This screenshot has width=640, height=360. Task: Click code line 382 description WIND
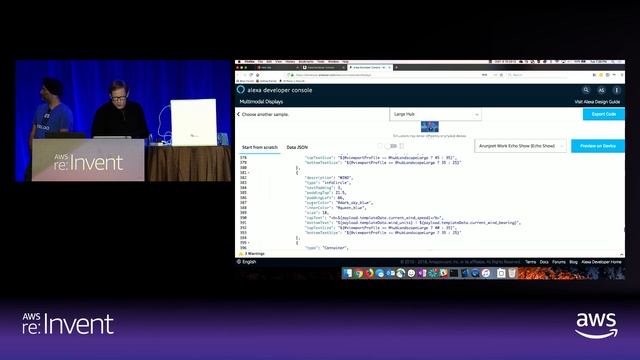click(329, 178)
